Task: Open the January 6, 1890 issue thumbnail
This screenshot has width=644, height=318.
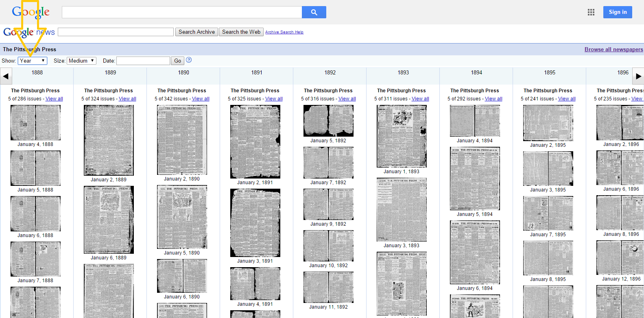Action: [182, 276]
